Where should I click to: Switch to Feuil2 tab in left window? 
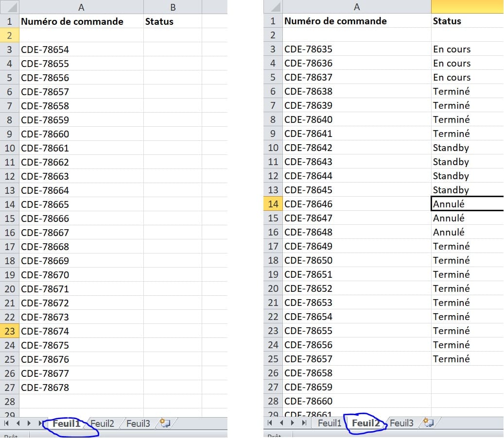[x=103, y=423]
